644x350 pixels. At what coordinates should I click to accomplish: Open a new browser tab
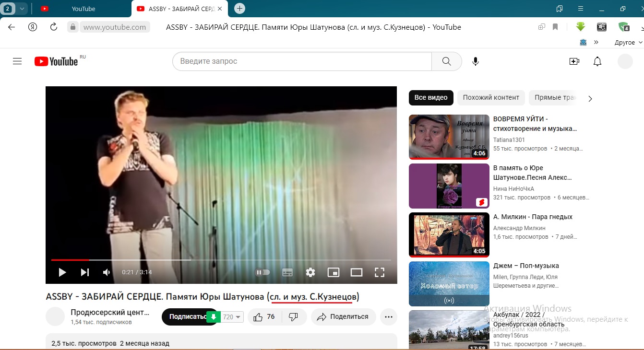(239, 9)
